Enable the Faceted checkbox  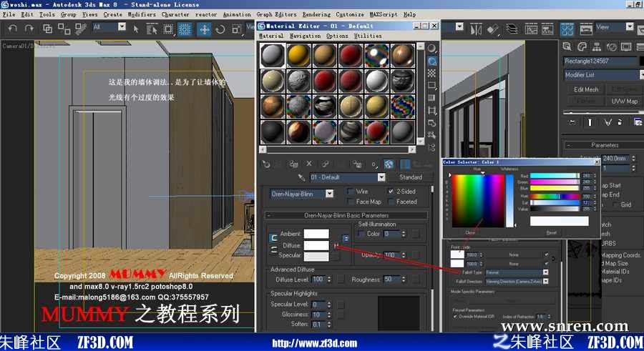click(391, 202)
